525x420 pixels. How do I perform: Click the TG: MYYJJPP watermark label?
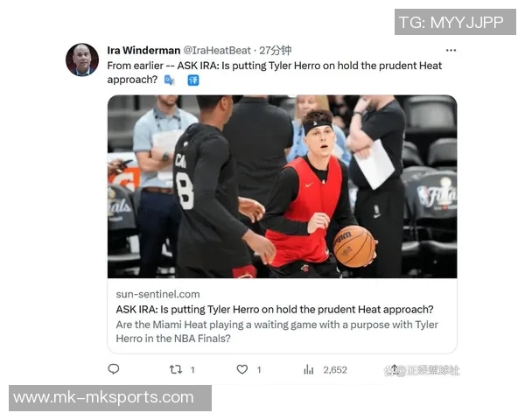point(455,22)
